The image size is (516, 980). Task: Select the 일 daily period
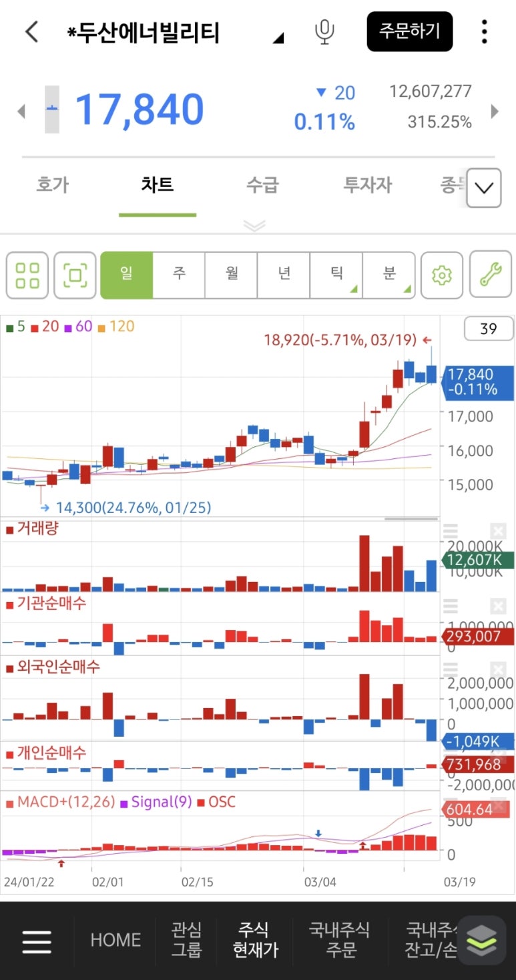[126, 275]
